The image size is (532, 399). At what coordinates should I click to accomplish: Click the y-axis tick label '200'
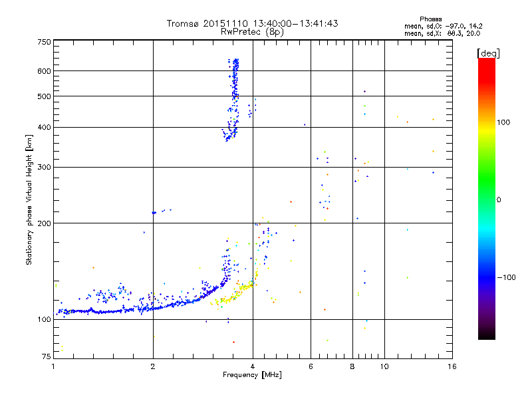(x=44, y=223)
